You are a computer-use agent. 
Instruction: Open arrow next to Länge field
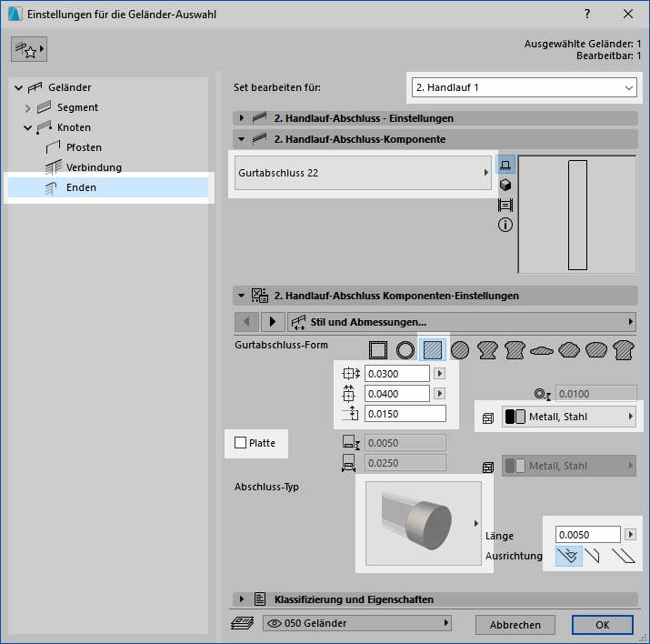coord(630,534)
